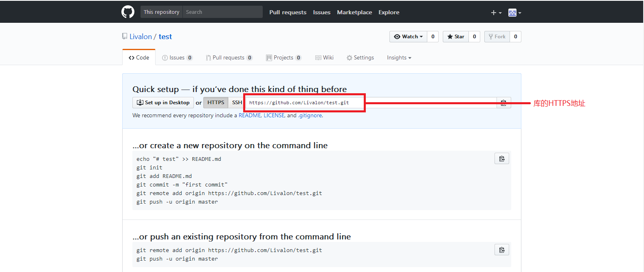Open the repository Settings tab
Viewport: 644px width, 272px height.
pos(360,58)
